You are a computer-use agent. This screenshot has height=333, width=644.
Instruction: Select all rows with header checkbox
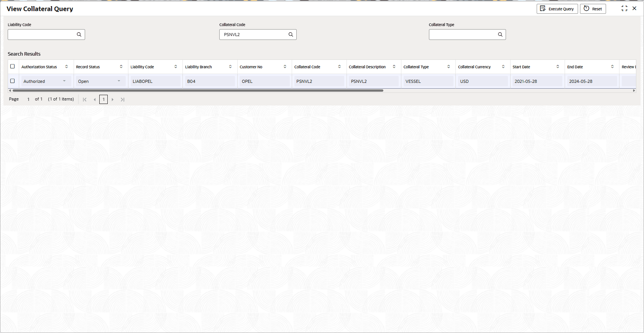pos(13,66)
